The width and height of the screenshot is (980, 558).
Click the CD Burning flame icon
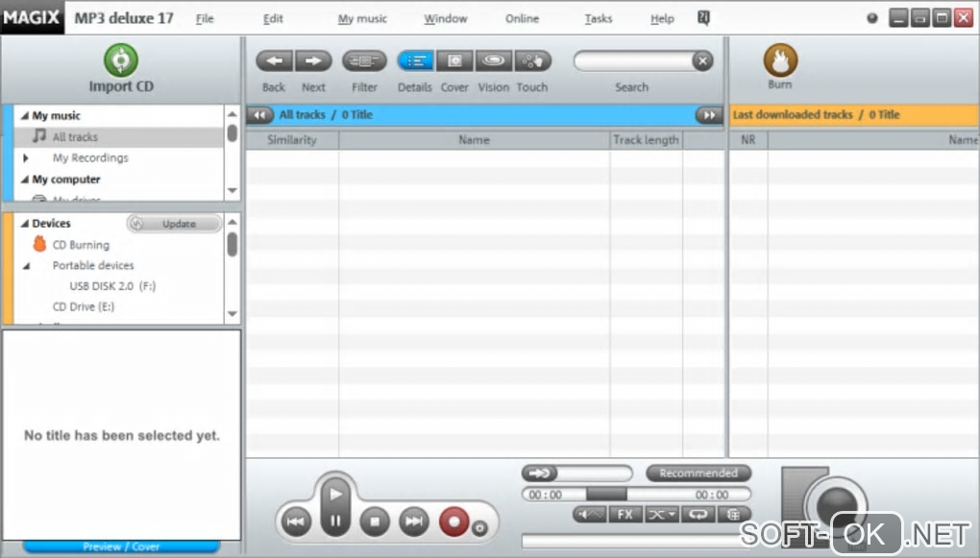click(x=39, y=244)
